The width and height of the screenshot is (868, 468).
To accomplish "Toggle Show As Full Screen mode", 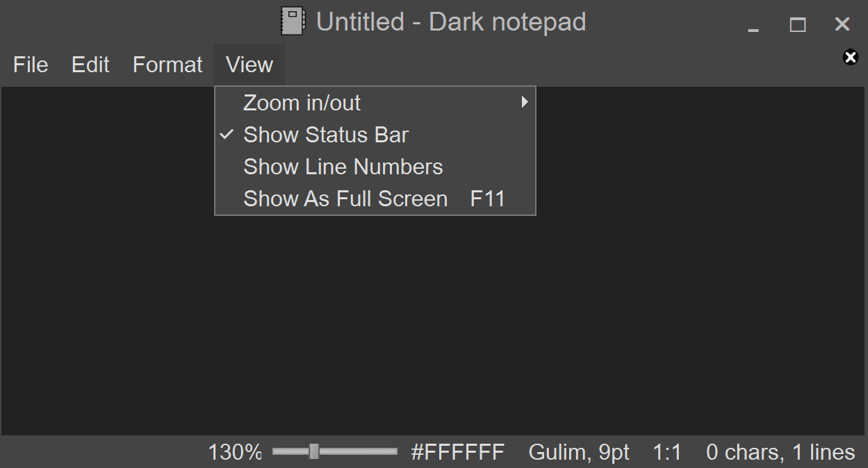I will click(x=345, y=199).
